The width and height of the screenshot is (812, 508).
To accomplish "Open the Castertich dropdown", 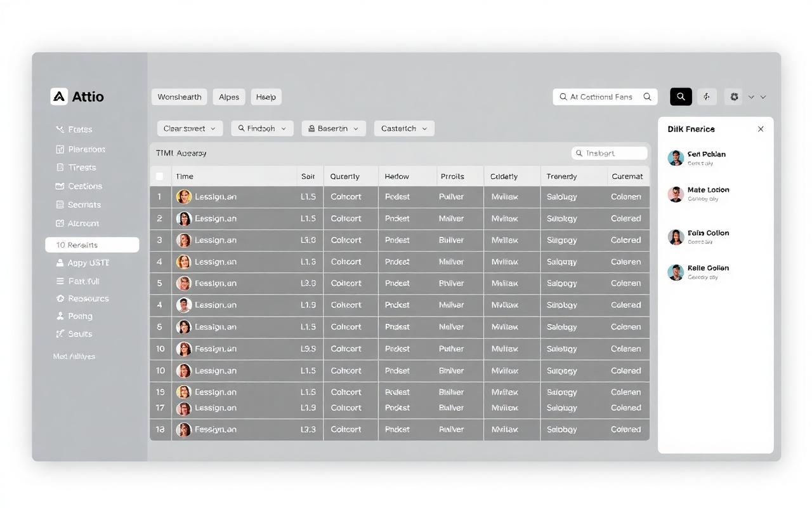I will coord(404,128).
